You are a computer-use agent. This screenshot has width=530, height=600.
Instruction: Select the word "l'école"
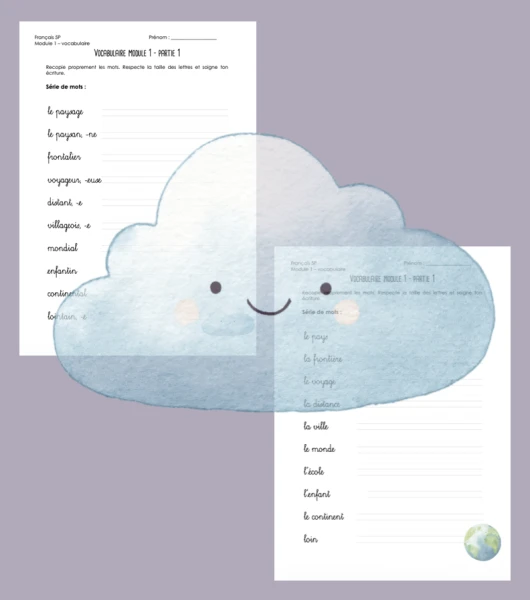tap(314, 471)
